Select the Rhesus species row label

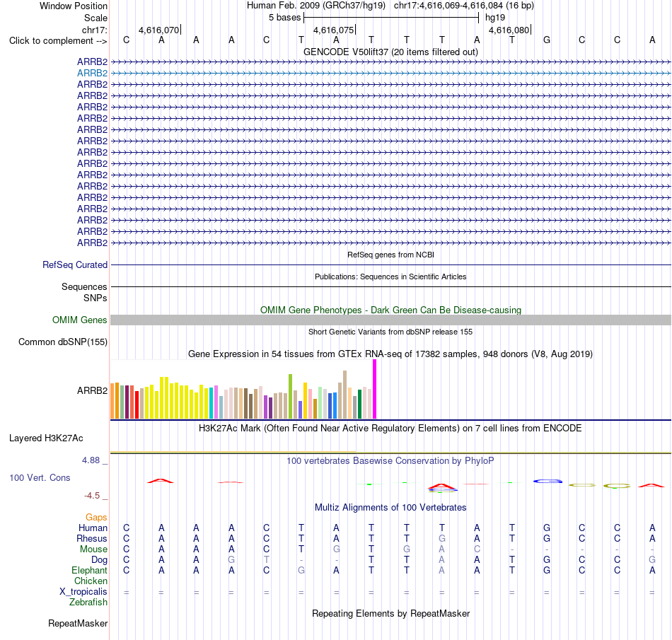tap(92, 538)
